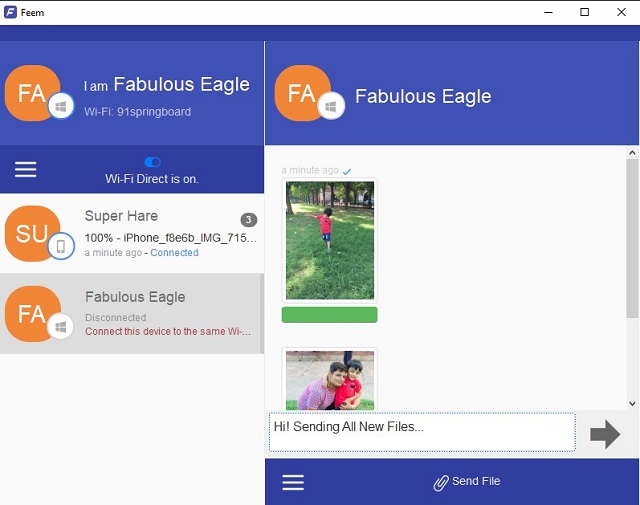Open the left panel hamburger menu
Viewport: 640px width, 505px height.
(26, 169)
